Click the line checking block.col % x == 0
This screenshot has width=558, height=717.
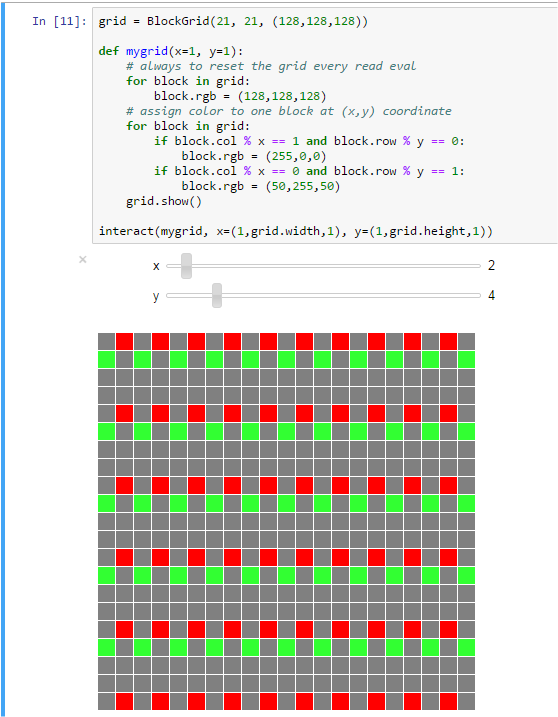pyautogui.click(x=309, y=171)
